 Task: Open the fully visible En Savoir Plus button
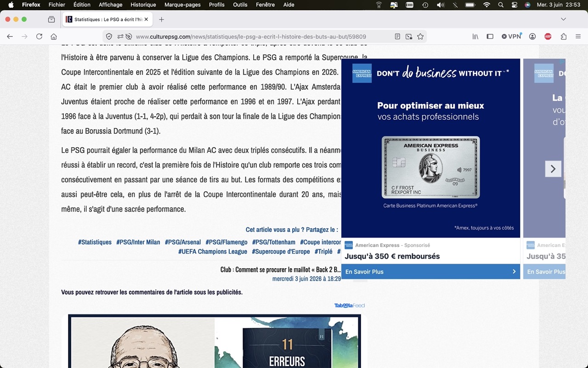430,271
